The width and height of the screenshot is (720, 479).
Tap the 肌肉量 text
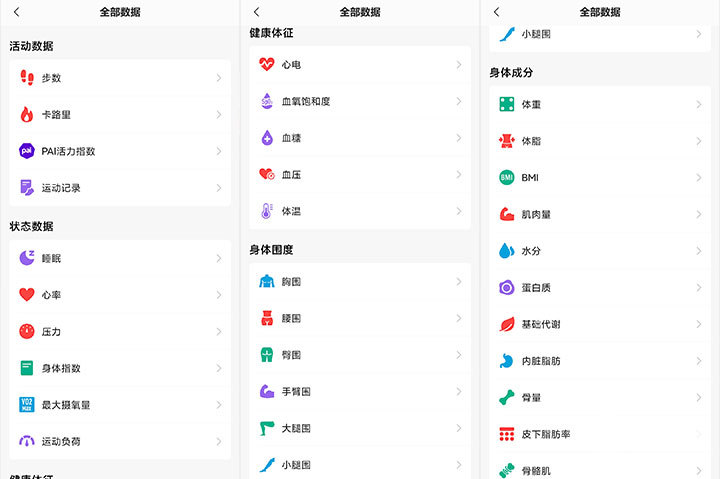[x=536, y=214]
